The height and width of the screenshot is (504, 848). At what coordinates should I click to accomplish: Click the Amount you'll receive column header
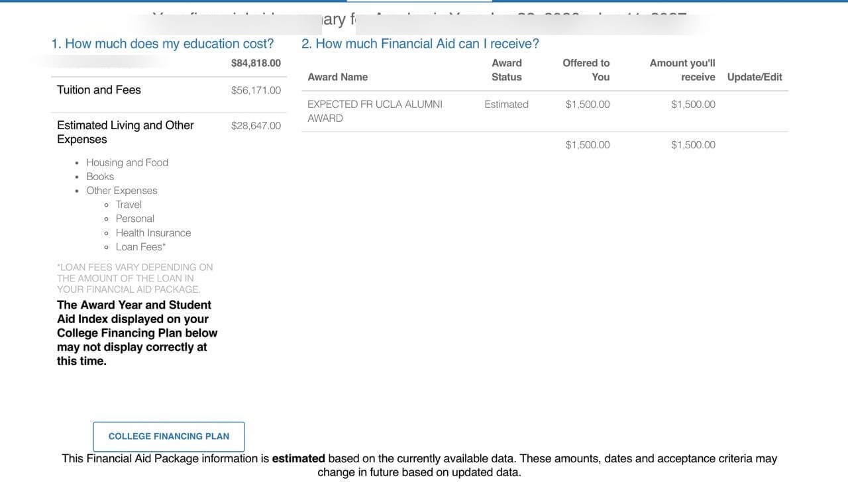point(682,70)
